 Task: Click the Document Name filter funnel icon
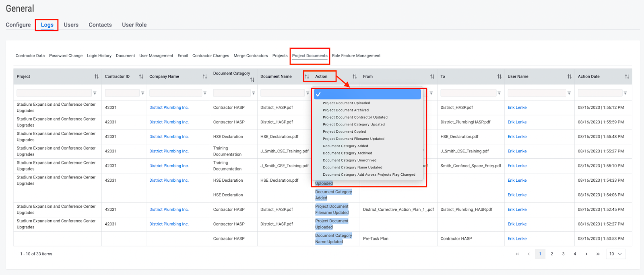tap(308, 93)
